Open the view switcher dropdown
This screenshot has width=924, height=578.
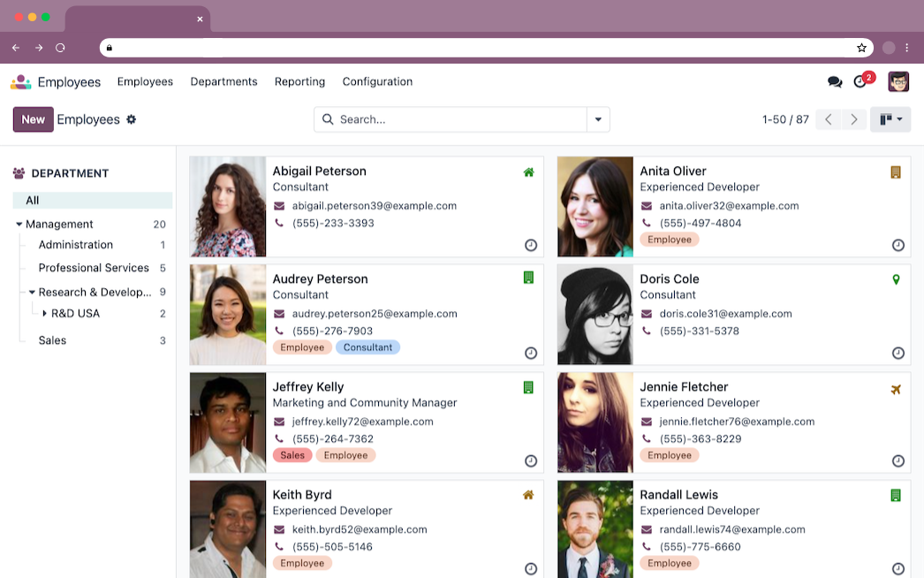890,119
